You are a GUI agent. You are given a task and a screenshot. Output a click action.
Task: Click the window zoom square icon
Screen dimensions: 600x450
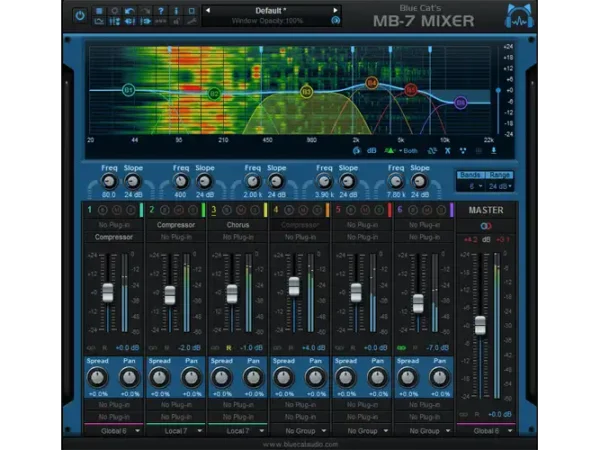coord(191,11)
